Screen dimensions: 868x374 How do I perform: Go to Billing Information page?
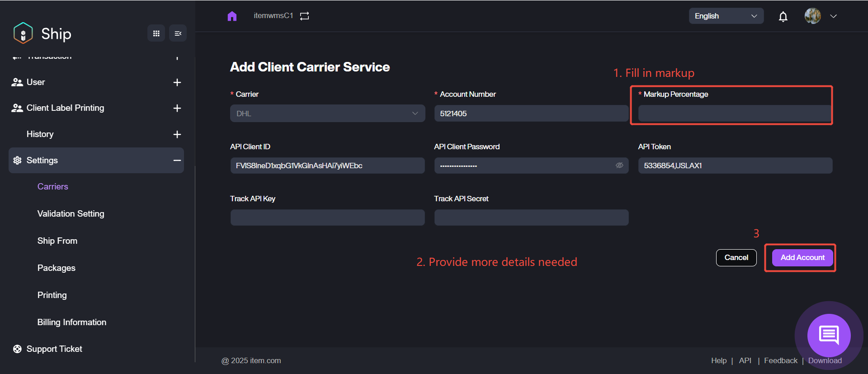tap(71, 322)
